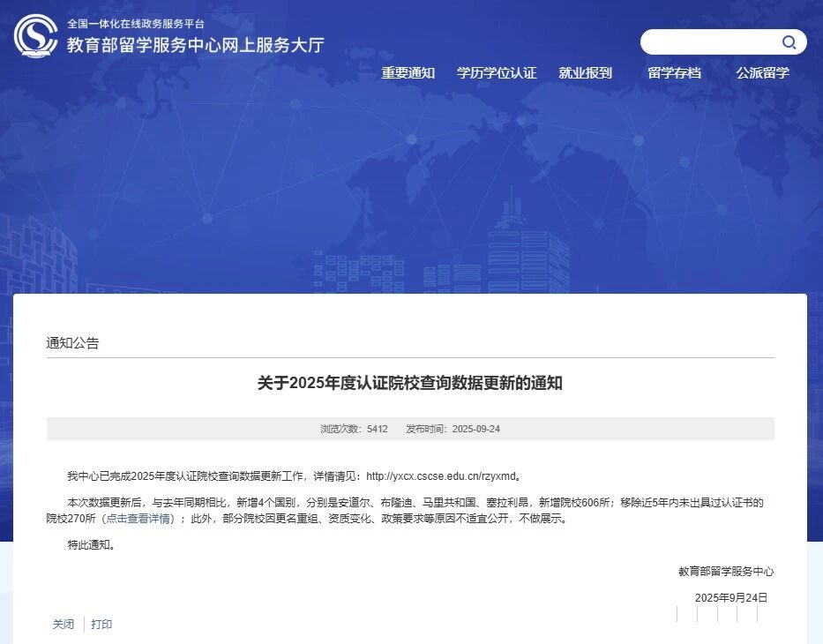Open the 留学存档 navigation item
823x644 pixels.
[676, 73]
